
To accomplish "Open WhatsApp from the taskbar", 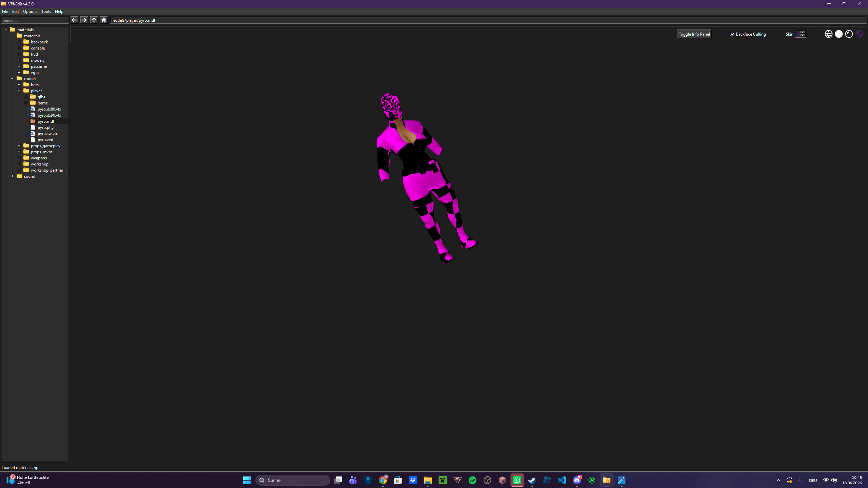I will click(517, 480).
